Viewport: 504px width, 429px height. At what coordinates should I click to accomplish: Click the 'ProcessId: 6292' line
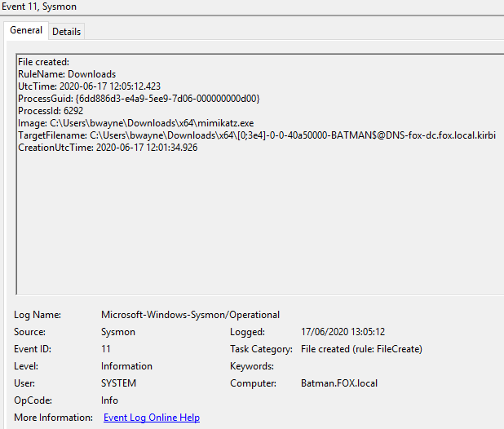[51, 111]
